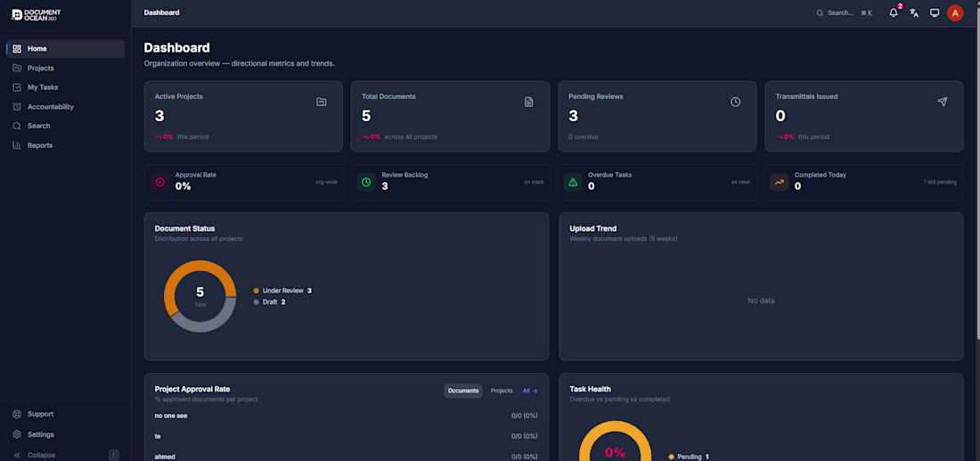
Task: Click the Overdue Tasks warning icon
Action: coord(573,182)
